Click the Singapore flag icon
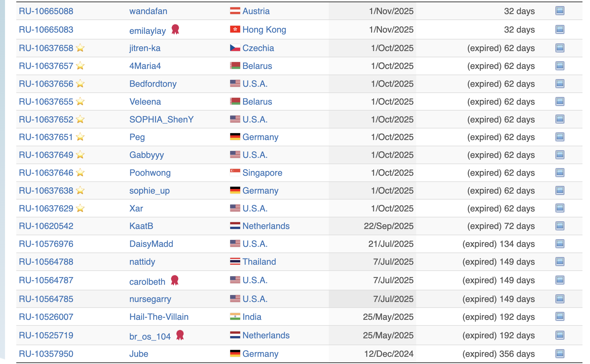Viewport: 590px width, 364px height. [235, 173]
